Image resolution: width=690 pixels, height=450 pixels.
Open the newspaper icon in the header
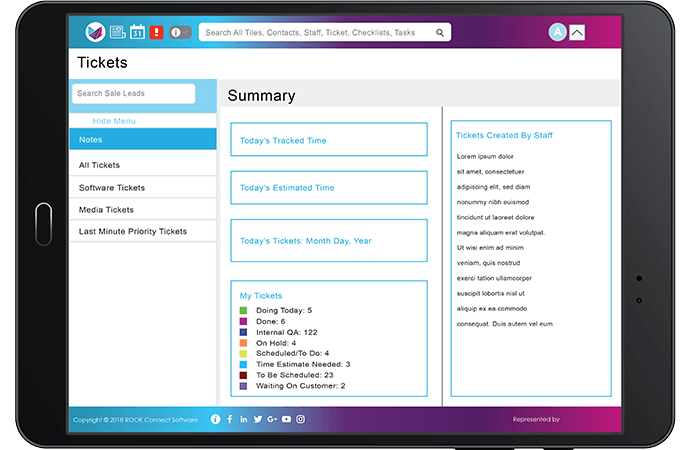pyautogui.click(x=117, y=32)
